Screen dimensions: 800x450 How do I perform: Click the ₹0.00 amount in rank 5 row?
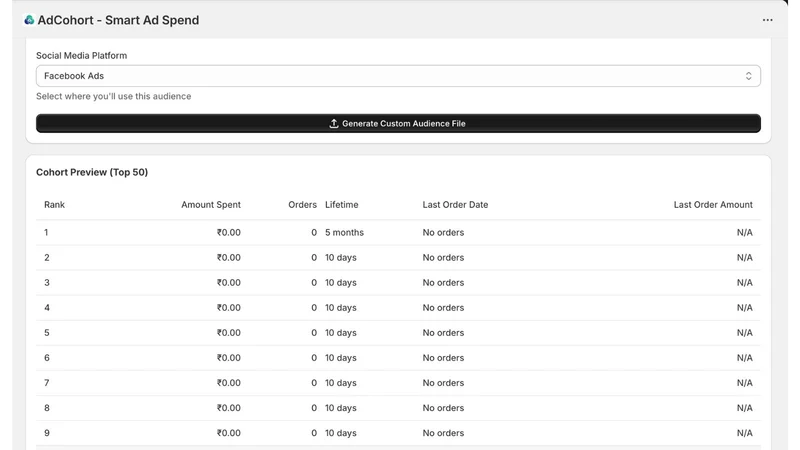point(229,333)
